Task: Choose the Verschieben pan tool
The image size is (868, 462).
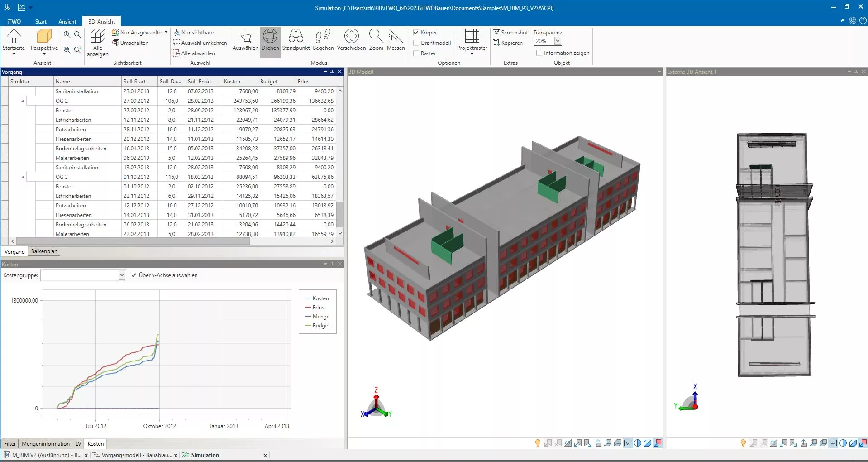Action: [351, 41]
